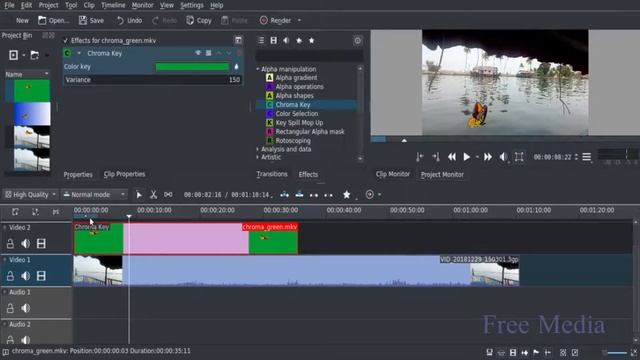Show audio effects filter icon
The image size is (640, 360).
point(286,40)
